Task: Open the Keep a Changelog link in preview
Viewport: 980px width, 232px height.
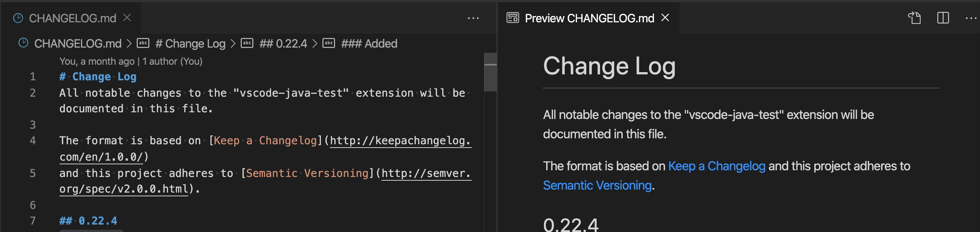Action: click(716, 166)
